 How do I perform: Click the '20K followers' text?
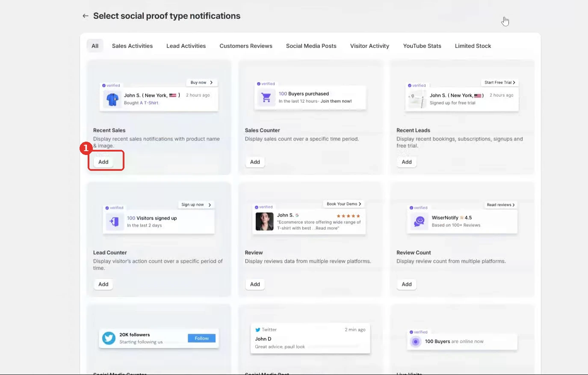(135, 335)
